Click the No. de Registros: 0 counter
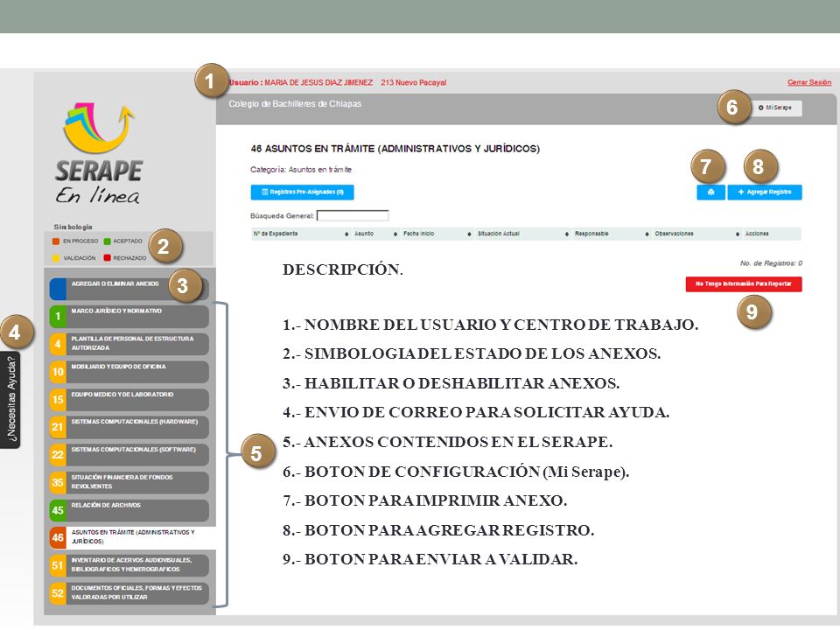The height and width of the screenshot is (630, 840). pyautogui.click(x=771, y=263)
